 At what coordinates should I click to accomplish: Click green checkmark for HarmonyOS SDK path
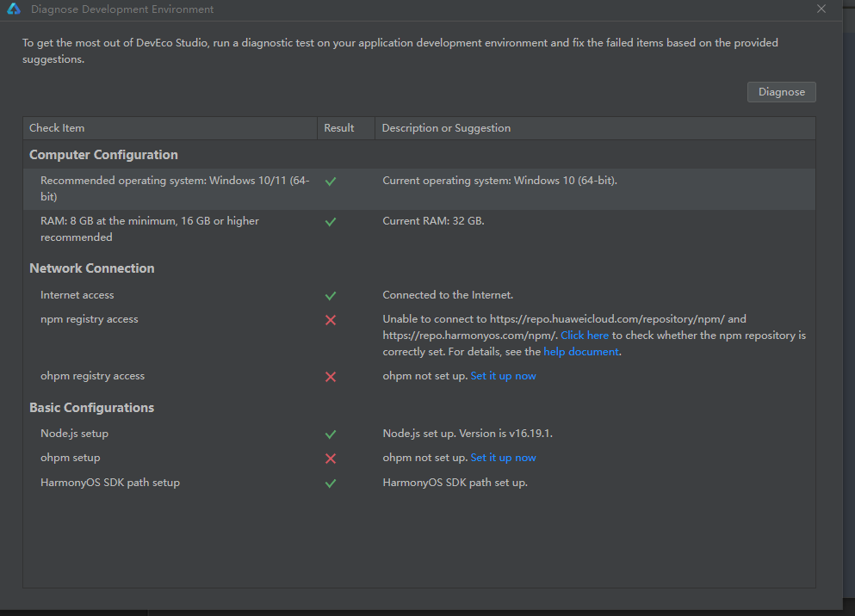[331, 484]
